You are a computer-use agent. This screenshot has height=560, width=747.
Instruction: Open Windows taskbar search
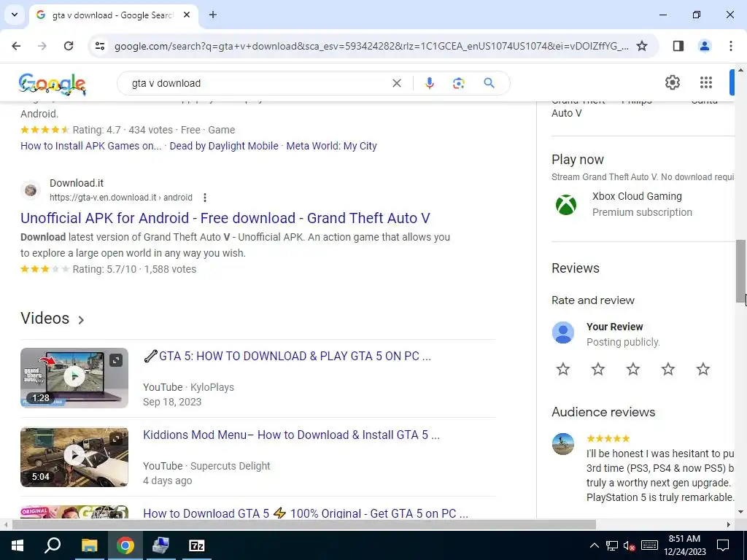pyautogui.click(x=53, y=545)
